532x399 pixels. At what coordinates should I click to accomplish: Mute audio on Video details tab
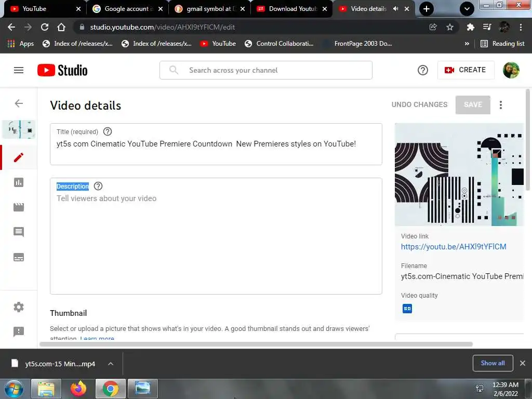pyautogui.click(x=395, y=9)
